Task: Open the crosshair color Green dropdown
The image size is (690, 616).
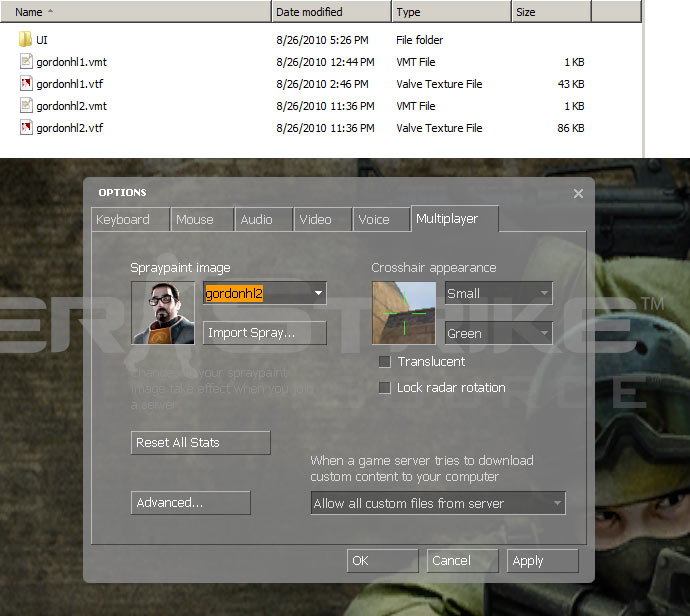Action: click(544, 333)
